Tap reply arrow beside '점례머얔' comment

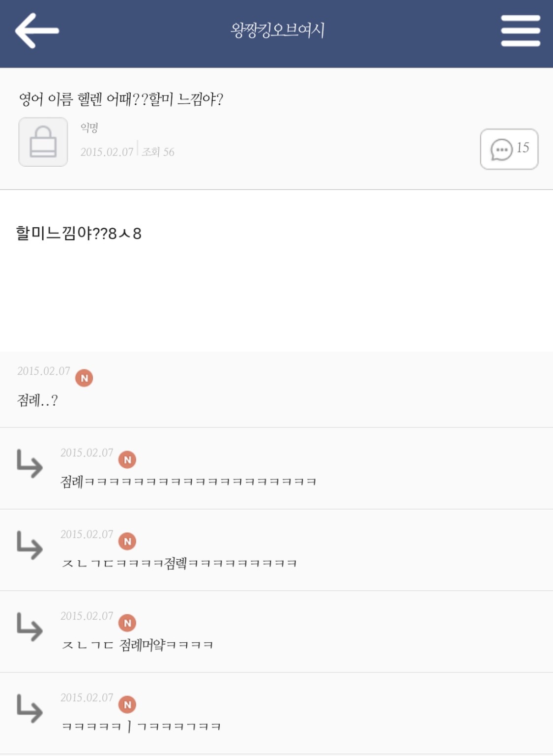[x=29, y=627]
